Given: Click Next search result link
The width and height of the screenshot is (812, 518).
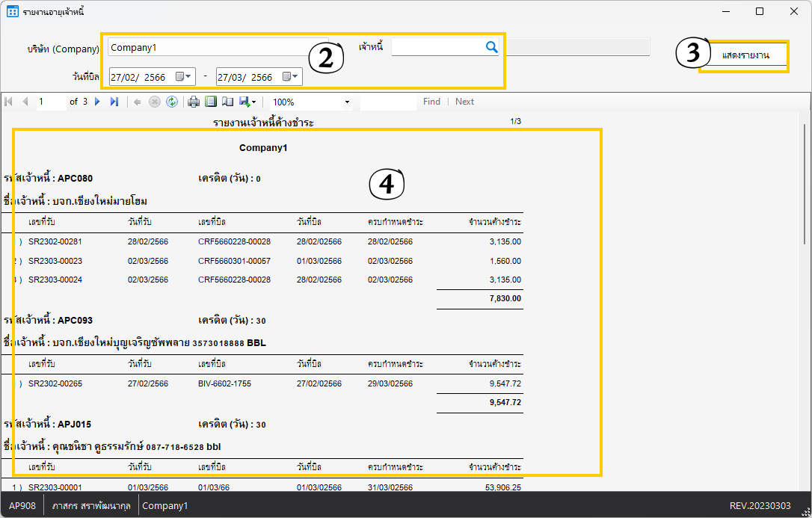Looking at the screenshot, I should tap(464, 102).
